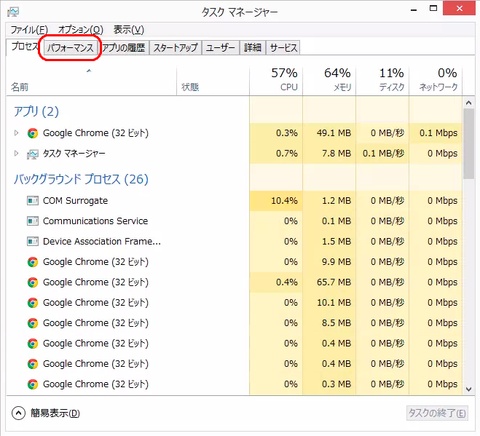Screen dimensions: 480x436
Task: Click the Device Association Frame icon
Action: click(33, 242)
